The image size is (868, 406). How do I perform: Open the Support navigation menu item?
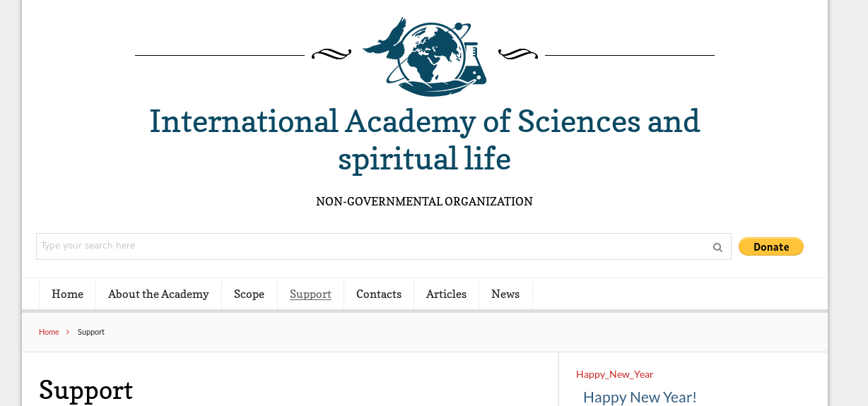pos(310,294)
